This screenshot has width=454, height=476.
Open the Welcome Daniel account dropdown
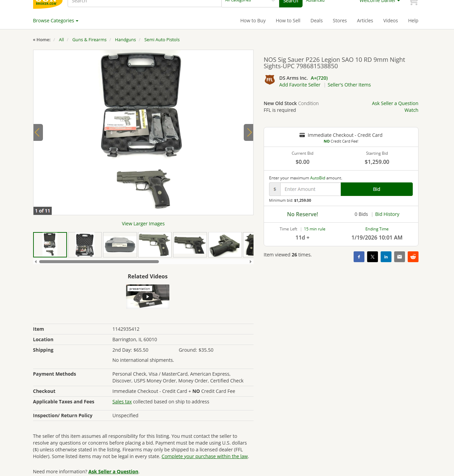pos(380,1)
